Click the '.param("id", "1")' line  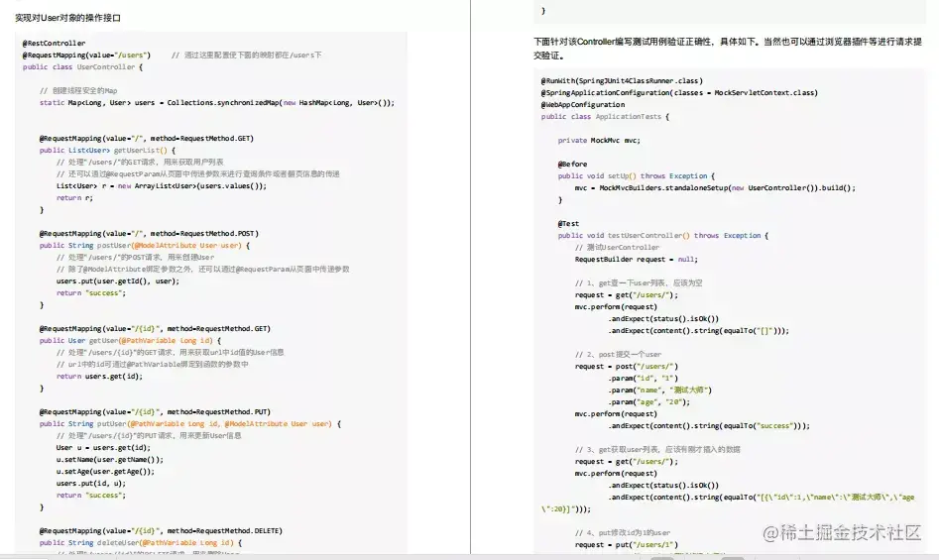[x=644, y=378]
